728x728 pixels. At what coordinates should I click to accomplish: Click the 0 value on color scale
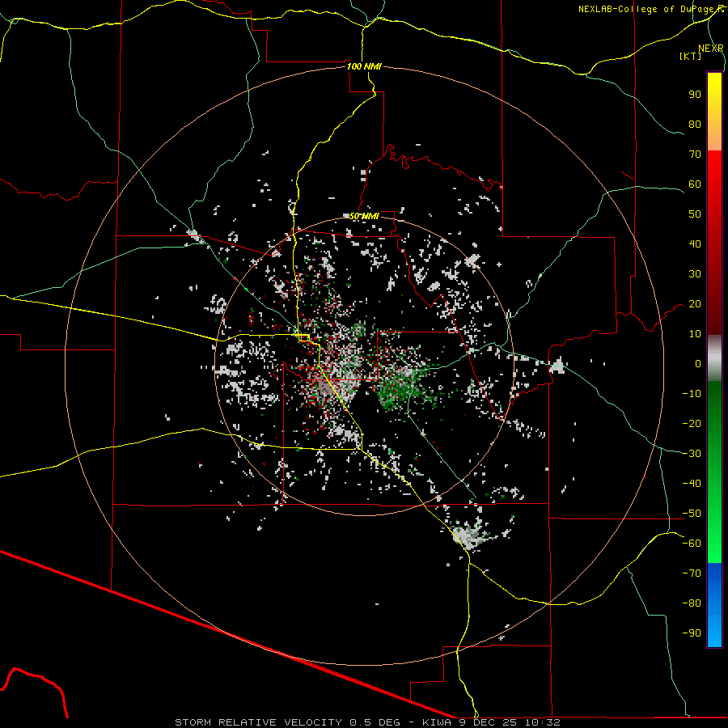point(698,363)
